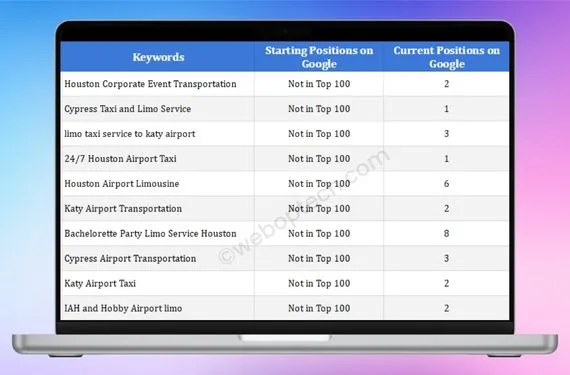Click starting position for IAH and Hobby Airport limo
Viewport: 570px width, 375px height.
(x=319, y=309)
